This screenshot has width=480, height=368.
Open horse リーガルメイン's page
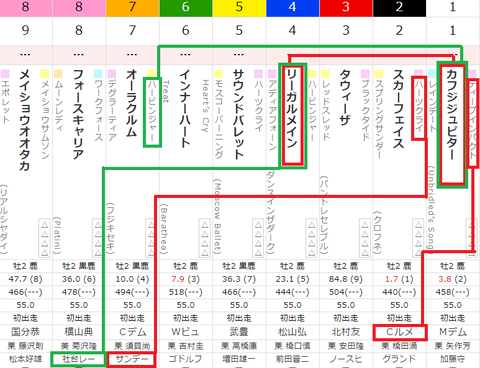pos(292,108)
